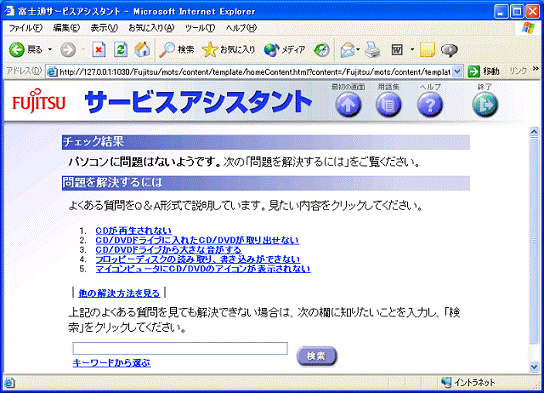This screenshot has width=544, height=393.
Task: Open the 用語集 glossary round button
Action: (389, 104)
